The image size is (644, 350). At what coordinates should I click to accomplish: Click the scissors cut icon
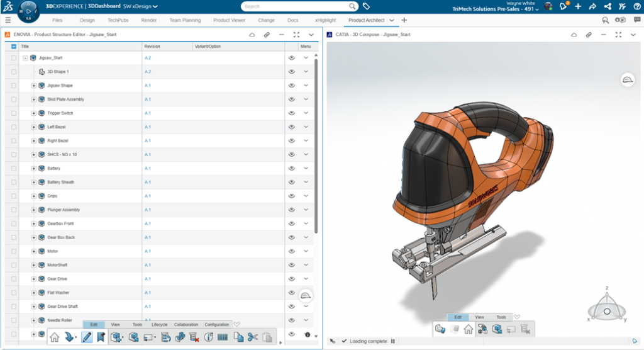click(253, 337)
